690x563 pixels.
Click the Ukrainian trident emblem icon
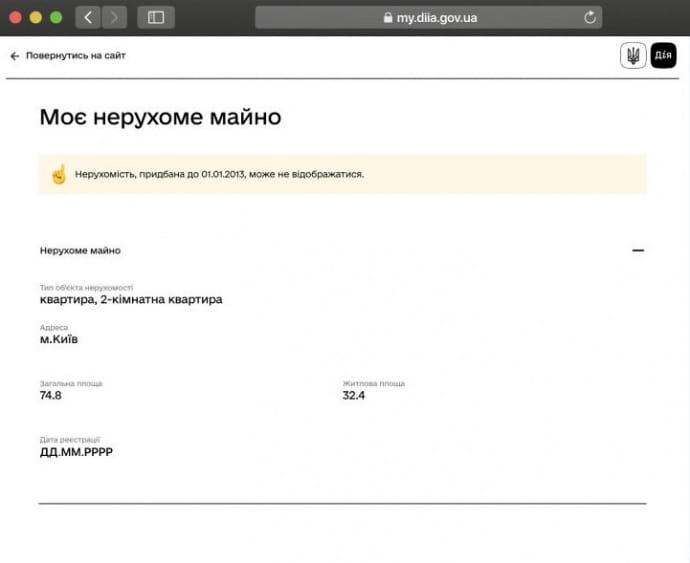point(632,56)
